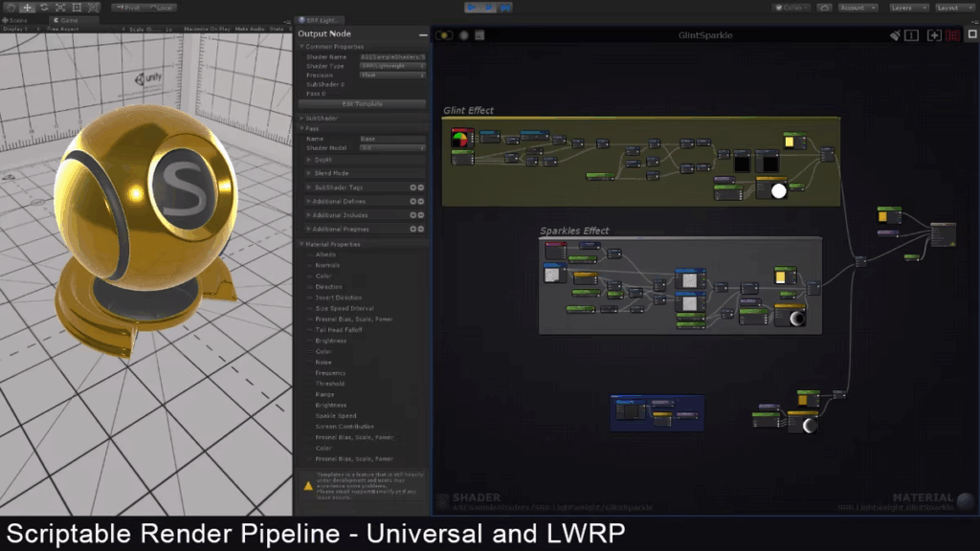Select the combined Transform tool
980x551 pixels.
pos(93,8)
